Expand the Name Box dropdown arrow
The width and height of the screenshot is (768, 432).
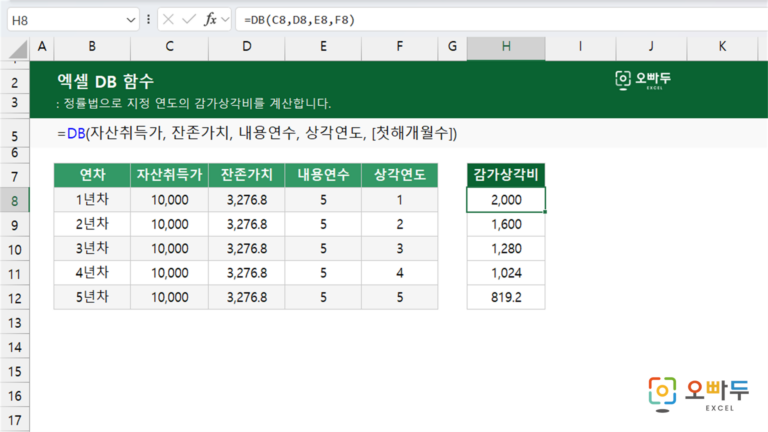(x=130, y=20)
